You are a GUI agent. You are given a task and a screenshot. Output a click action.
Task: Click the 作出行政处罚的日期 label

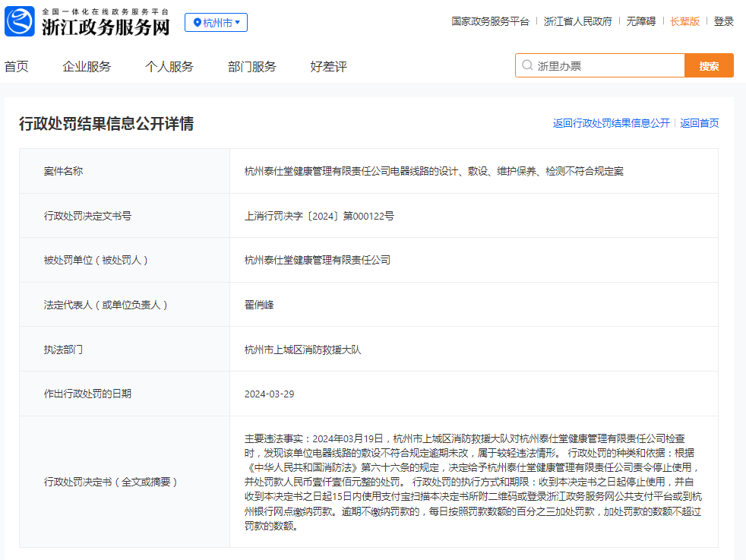pyautogui.click(x=87, y=394)
